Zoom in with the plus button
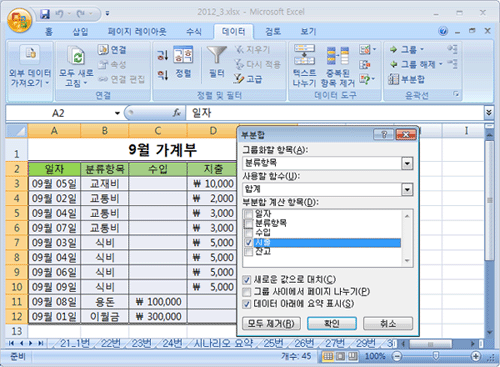Viewport: 500px width, 367px height. 476,356
